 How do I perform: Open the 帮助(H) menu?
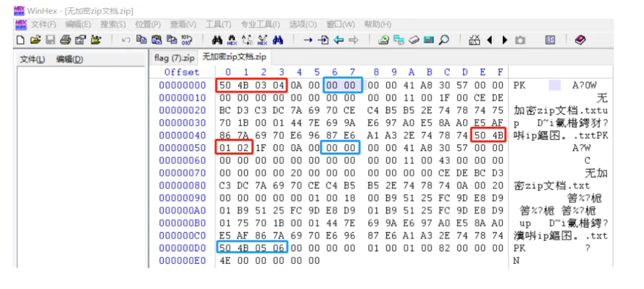(377, 24)
